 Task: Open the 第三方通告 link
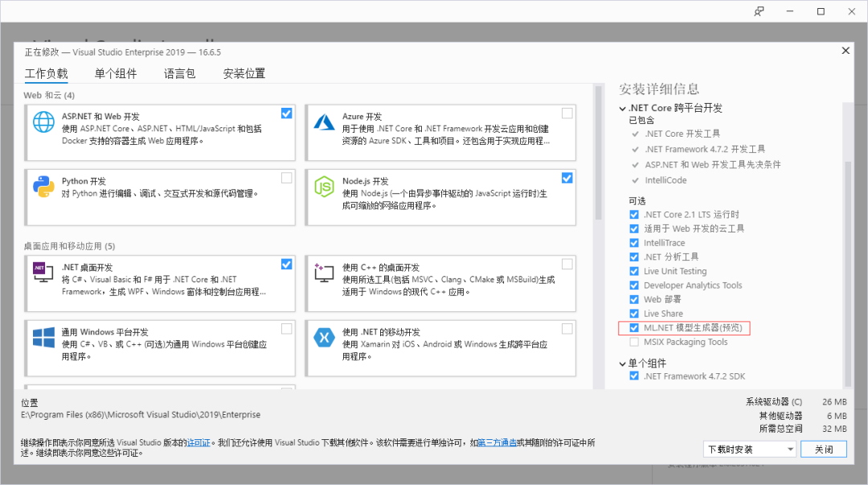(497, 442)
